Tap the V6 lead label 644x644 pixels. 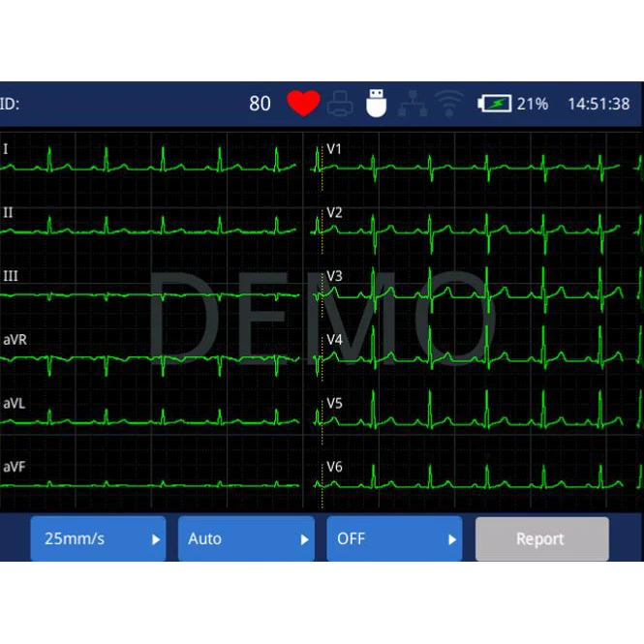pos(334,467)
